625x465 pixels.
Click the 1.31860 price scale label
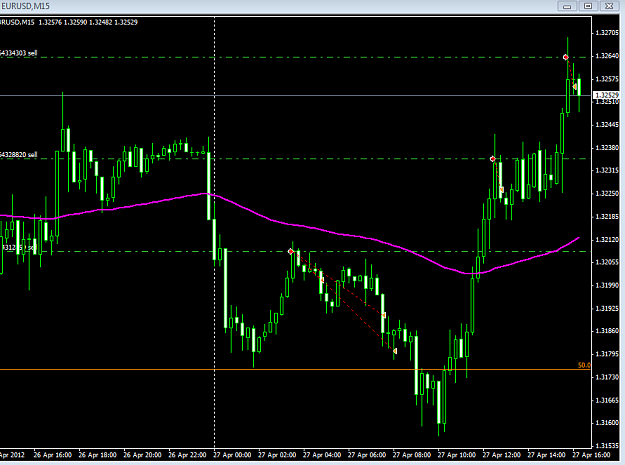[607, 331]
